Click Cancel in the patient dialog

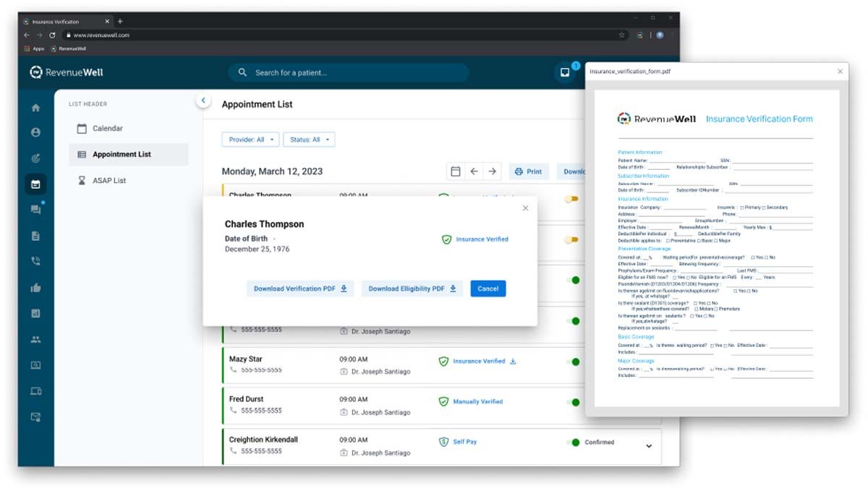(488, 289)
